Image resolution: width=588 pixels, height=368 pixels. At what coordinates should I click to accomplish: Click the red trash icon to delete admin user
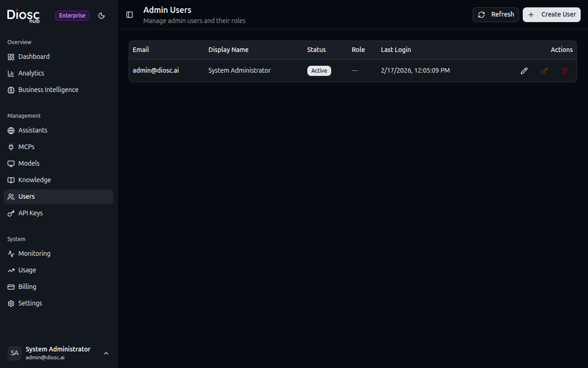[x=564, y=71]
